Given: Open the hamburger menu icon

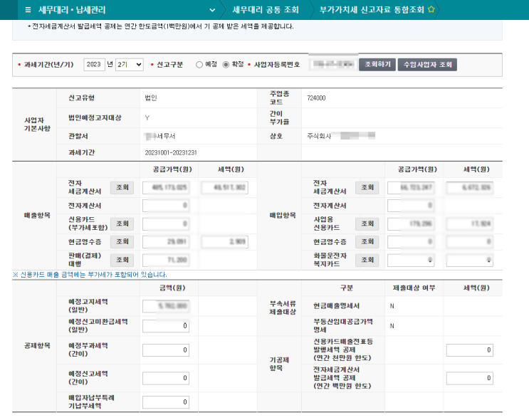Looking at the screenshot, I should pyautogui.click(x=28, y=10).
